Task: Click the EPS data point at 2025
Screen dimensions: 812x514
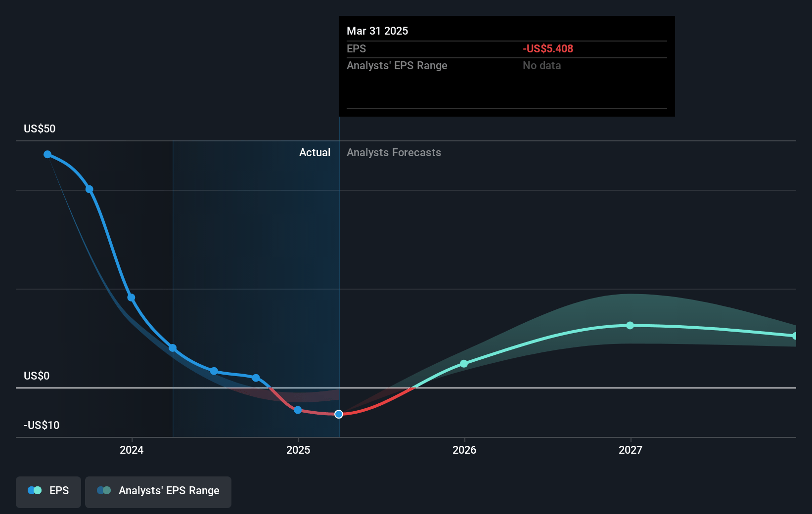Action: (298, 410)
